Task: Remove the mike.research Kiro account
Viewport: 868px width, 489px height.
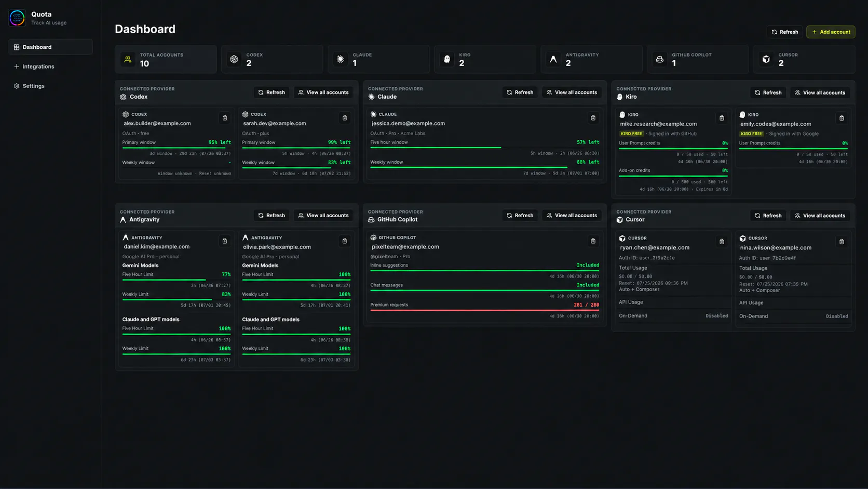Action: pos(722,118)
